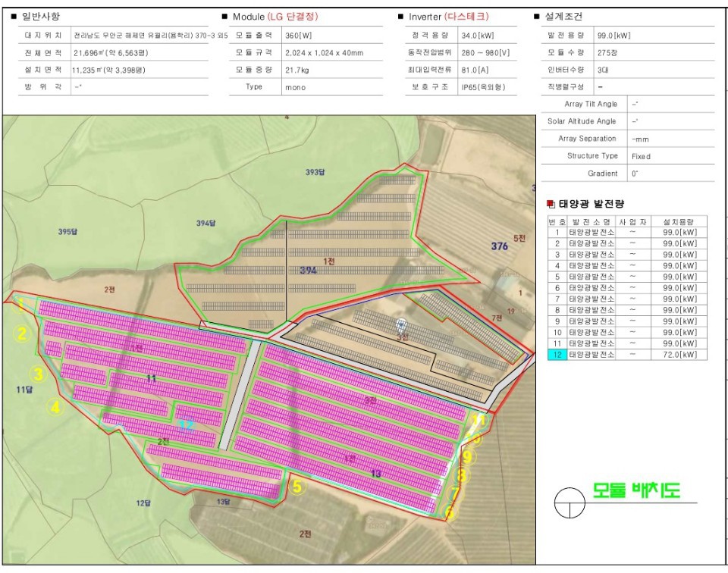Click the yellow circled number 4 marker
This screenshot has width=728, height=573.
55,407
